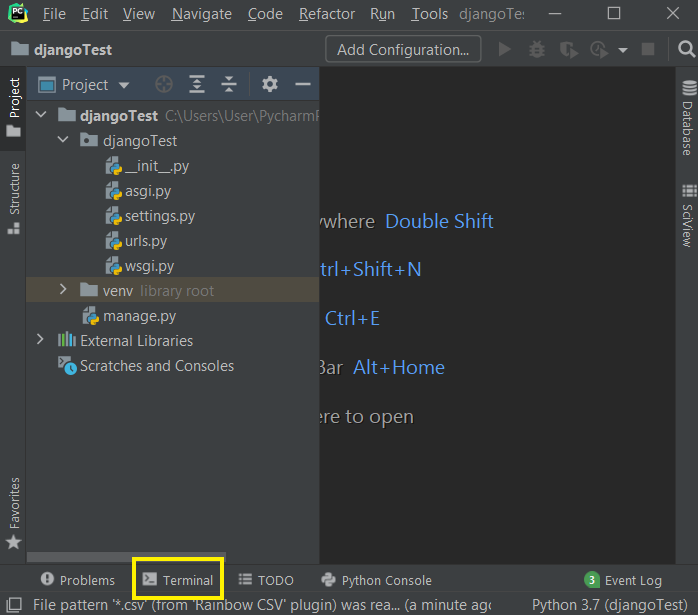Toggle tool window bars icon in status bar
The image size is (698, 615).
point(14,605)
